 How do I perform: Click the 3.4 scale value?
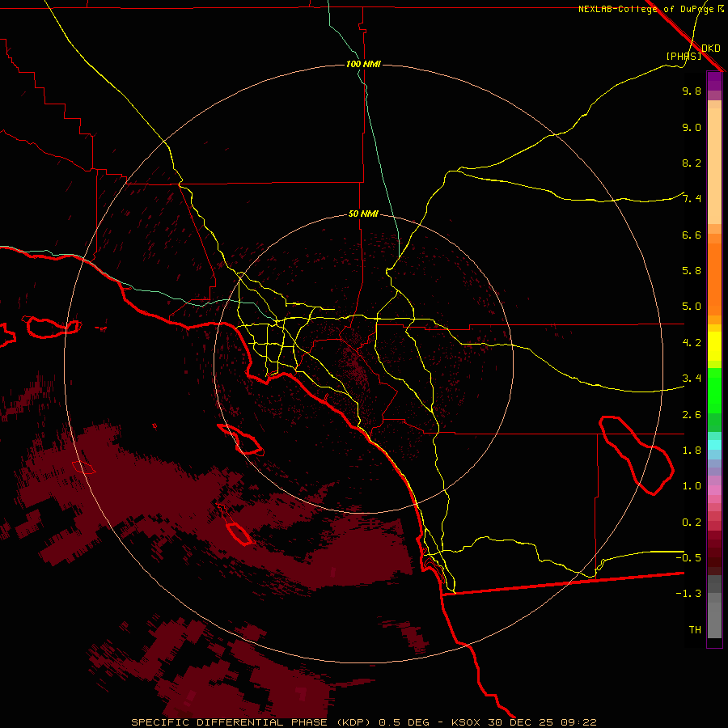pos(692,379)
